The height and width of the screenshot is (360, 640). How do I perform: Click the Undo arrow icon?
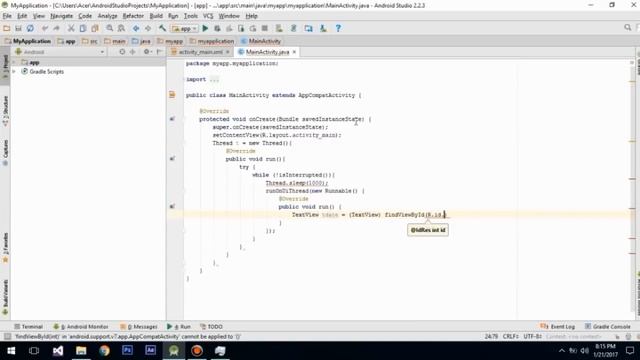(45, 28)
